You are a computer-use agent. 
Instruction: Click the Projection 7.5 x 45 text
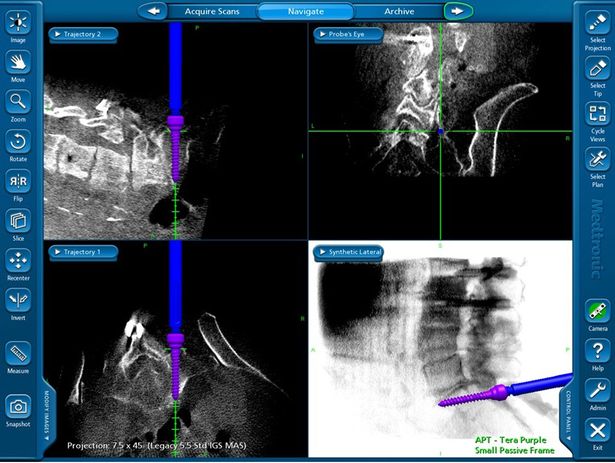(156, 445)
